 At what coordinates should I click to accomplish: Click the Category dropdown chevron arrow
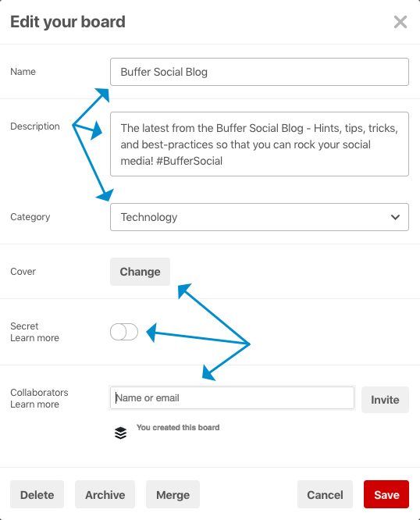(x=395, y=217)
